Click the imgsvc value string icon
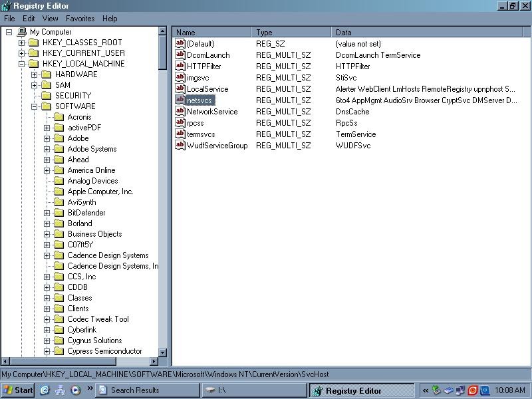 pyautogui.click(x=180, y=77)
